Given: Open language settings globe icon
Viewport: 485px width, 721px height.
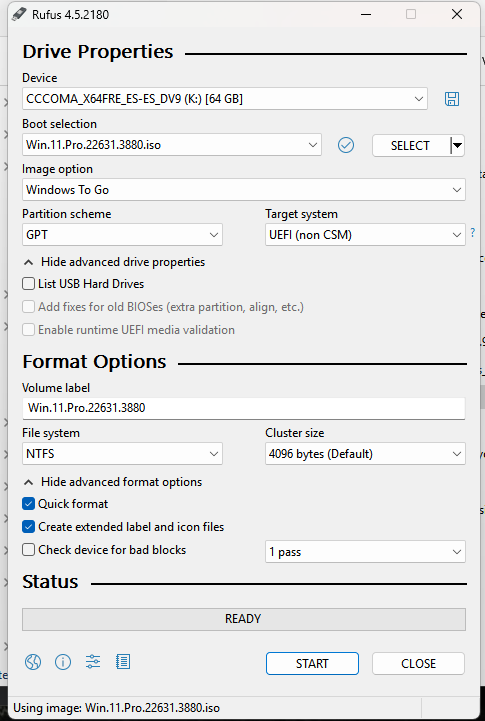Looking at the screenshot, I should 33,662.
